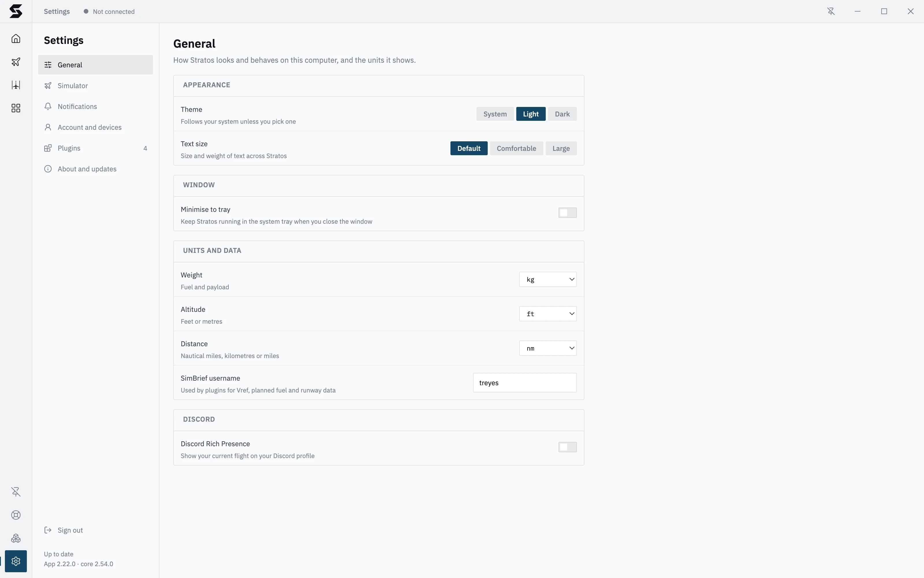Open the flights airplane icon in the sidebar

pos(16,62)
